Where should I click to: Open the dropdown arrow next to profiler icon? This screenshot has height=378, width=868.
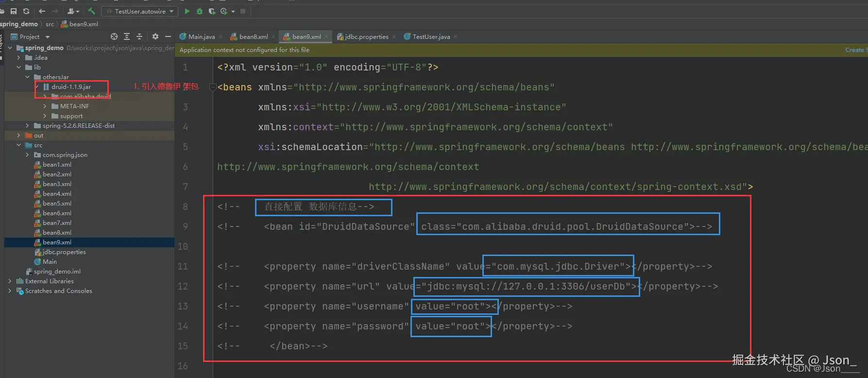point(233,11)
